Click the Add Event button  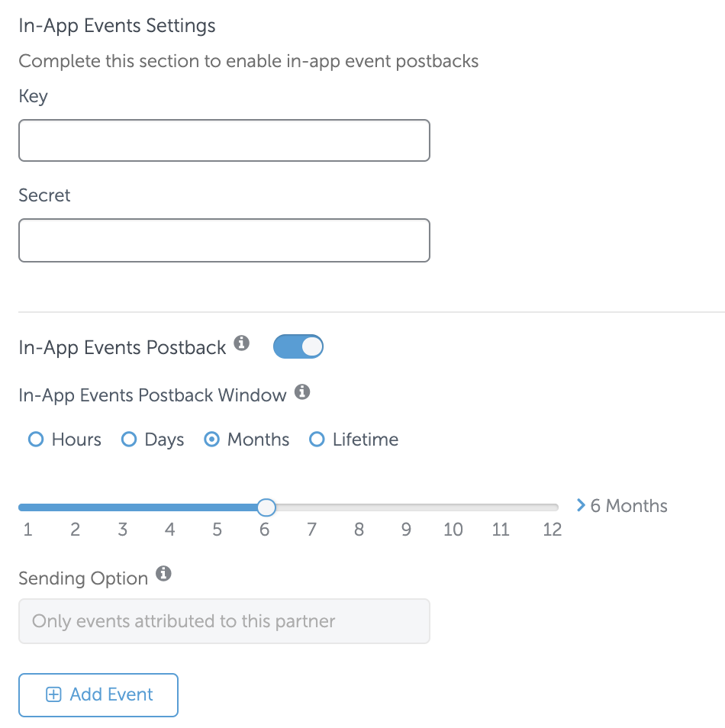98,695
